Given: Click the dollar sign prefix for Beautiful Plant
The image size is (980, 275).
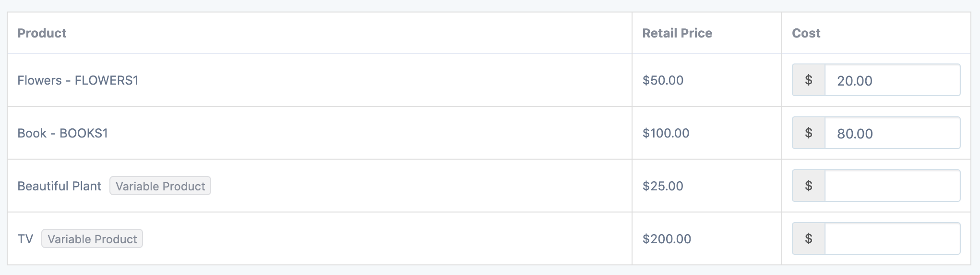Looking at the screenshot, I should 809,186.
